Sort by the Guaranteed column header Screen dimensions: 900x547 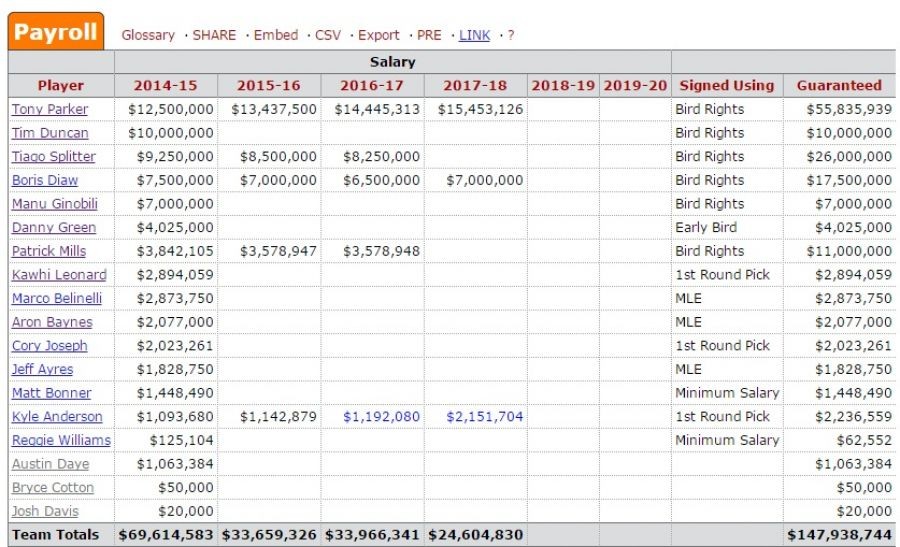839,86
